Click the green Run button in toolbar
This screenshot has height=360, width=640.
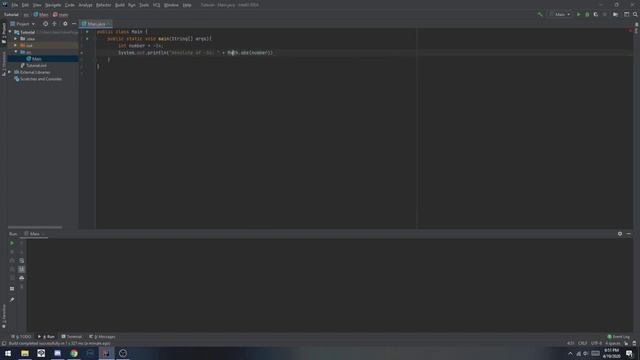tap(578, 14)
